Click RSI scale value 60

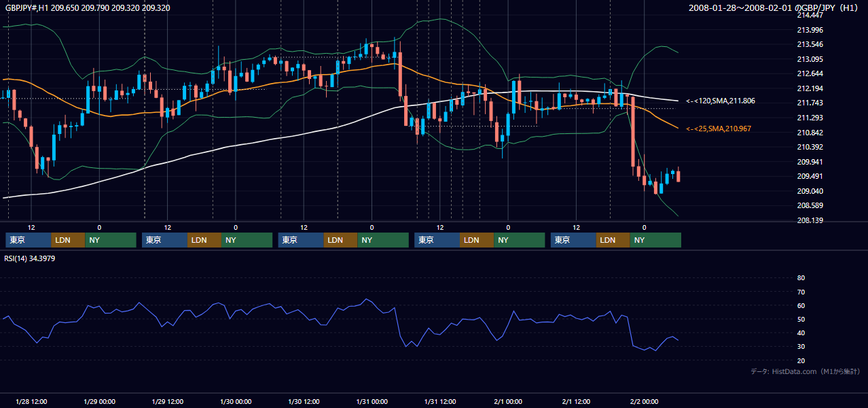pyautogui.click(x=801, y=305)
